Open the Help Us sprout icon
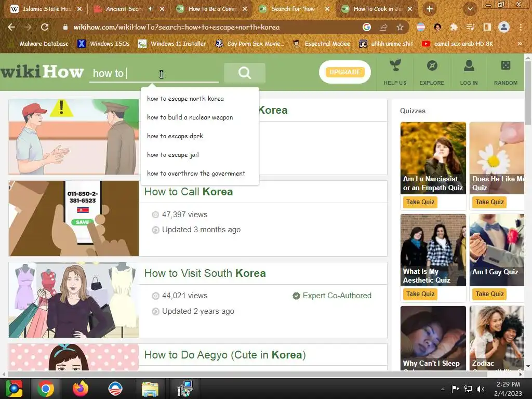Image resolution: width=532 pixels, height=399 pixels. click(395, 66)
